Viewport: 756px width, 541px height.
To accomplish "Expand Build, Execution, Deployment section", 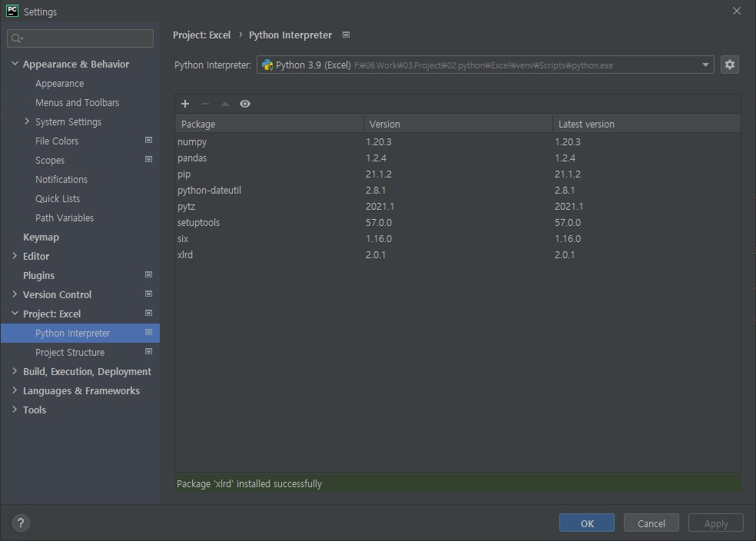I will pos(15,371).
